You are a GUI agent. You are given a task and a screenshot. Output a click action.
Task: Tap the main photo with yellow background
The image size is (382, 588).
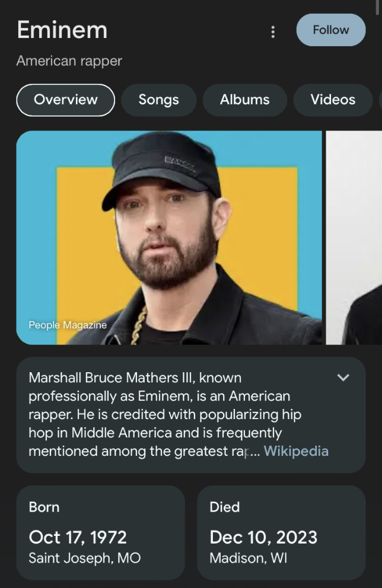click(169, 237)
